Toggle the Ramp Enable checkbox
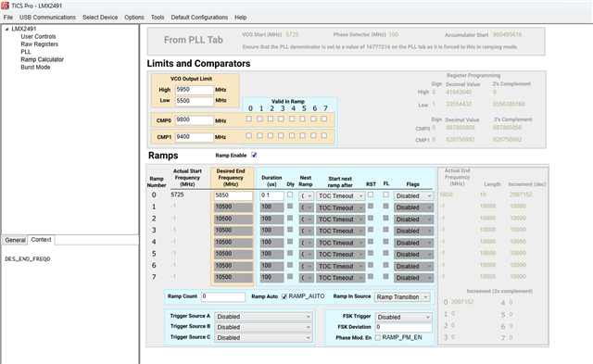 pos(254,155)
